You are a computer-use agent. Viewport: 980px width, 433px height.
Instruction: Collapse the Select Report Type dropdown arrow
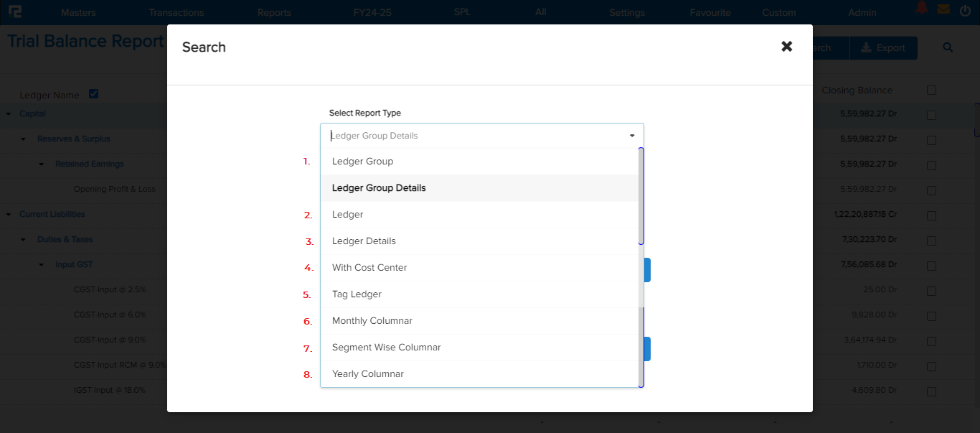[x=632, y=136]
